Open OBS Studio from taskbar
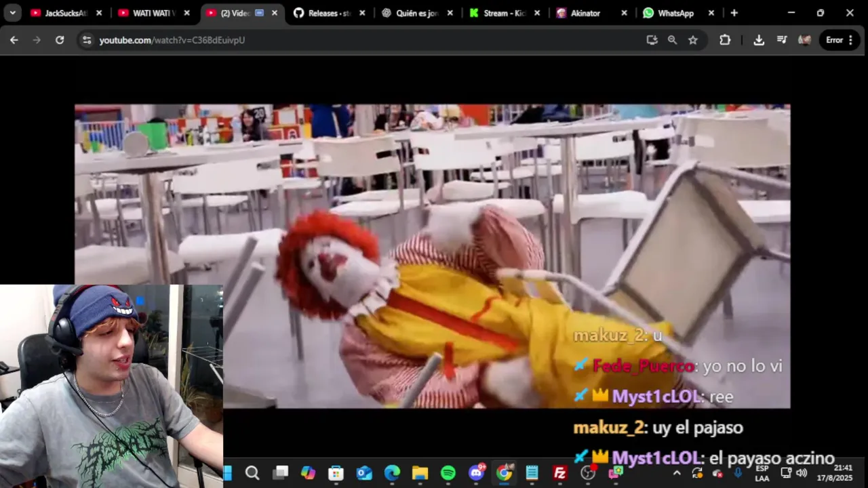This screenshot has width=868, height=488. pyautogui.click(x=588, y=473)
